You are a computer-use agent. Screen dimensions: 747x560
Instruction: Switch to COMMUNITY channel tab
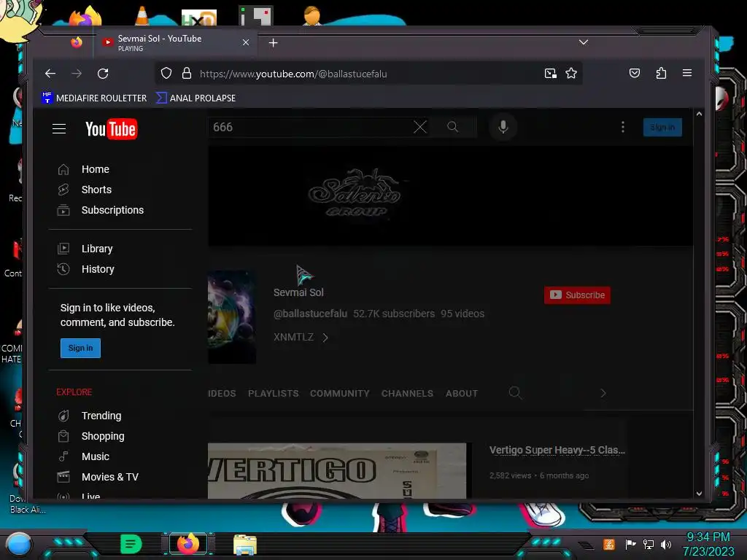tap(340, 393)
